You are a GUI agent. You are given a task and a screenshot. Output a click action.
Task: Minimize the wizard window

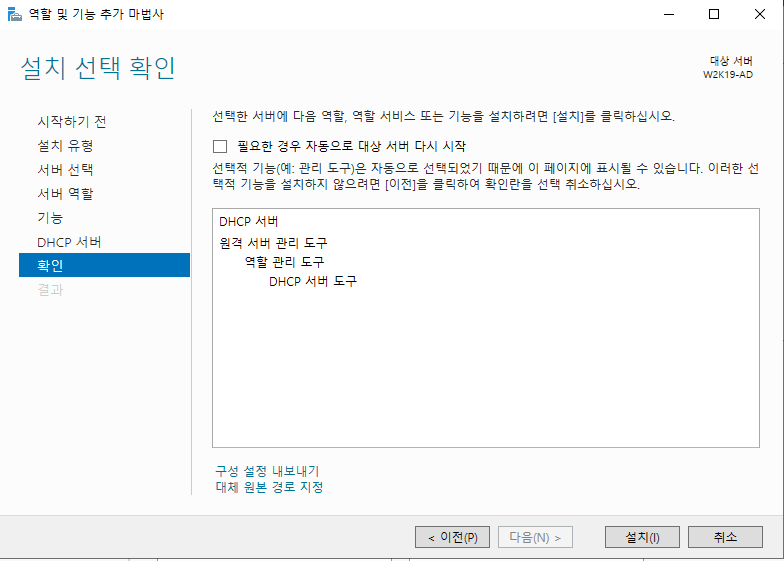pyautogui.click(x=669, y=14)
